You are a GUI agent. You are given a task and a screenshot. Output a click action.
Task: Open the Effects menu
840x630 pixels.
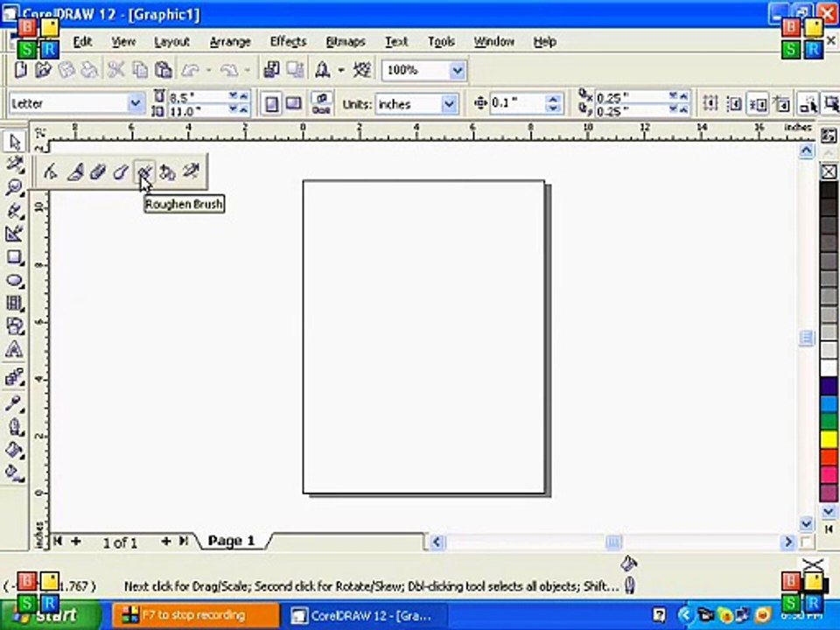coord(288,41)
